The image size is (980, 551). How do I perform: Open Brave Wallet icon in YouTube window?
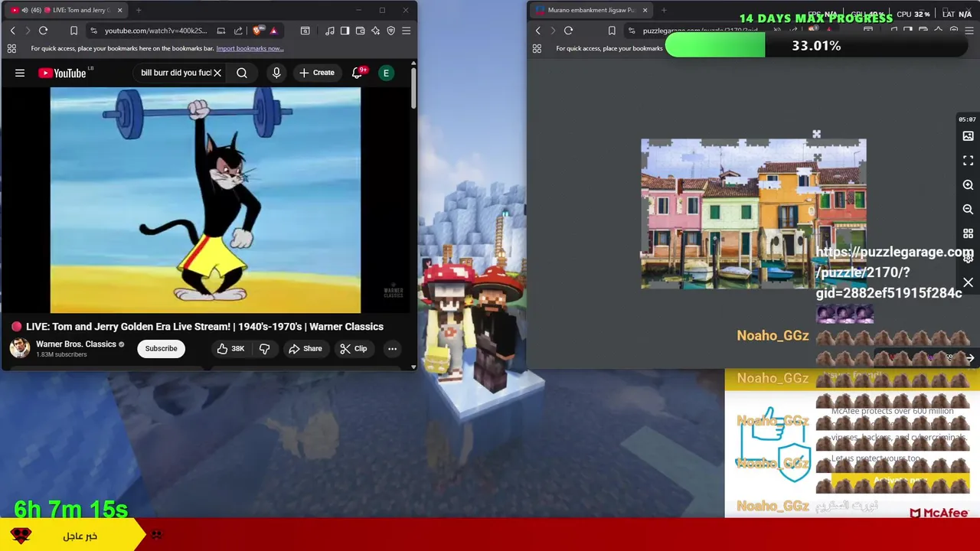point(360,31)
